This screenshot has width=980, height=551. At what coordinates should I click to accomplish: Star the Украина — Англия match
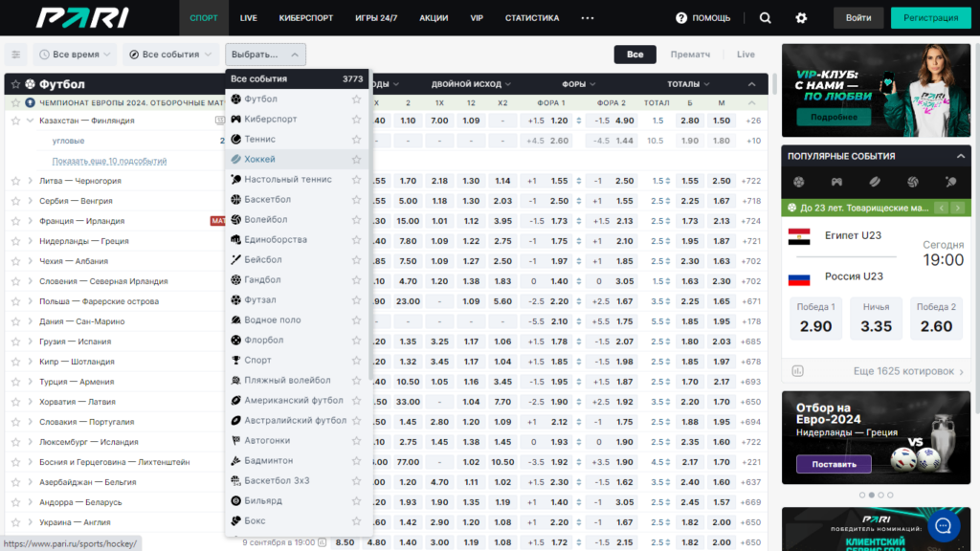click(15, 522)
